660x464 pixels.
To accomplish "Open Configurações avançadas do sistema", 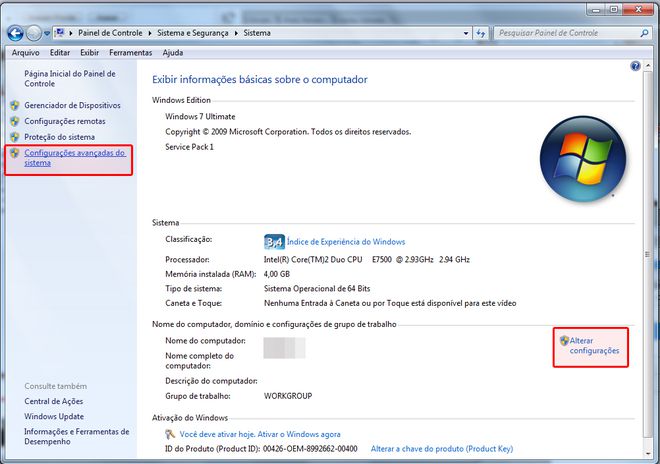I will 75,158.
